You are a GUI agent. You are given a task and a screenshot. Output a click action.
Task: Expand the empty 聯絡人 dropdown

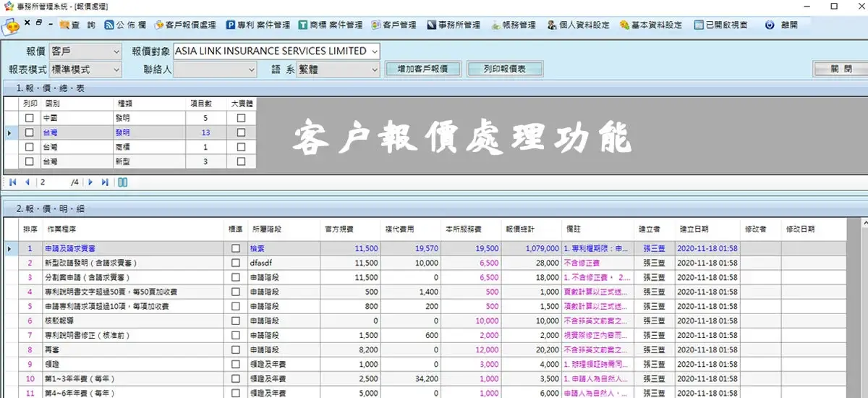(252, 69)
